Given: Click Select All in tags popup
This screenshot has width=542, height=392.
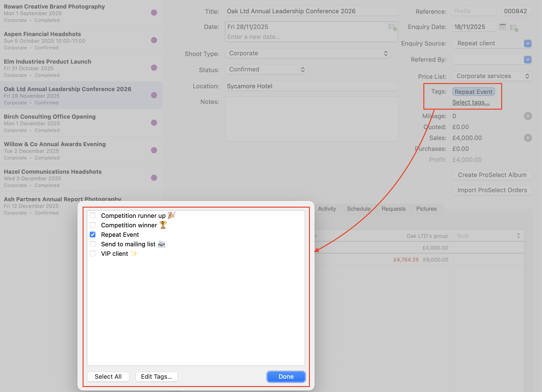Looking at the screenshot, I should click(x=108, y=377).
